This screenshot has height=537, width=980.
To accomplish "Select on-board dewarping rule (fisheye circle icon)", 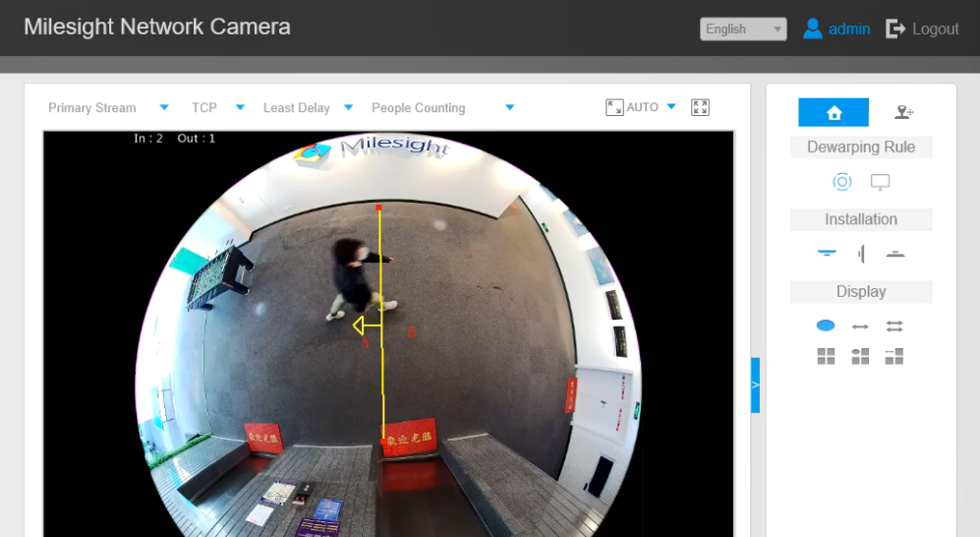I will click(841, 182).
